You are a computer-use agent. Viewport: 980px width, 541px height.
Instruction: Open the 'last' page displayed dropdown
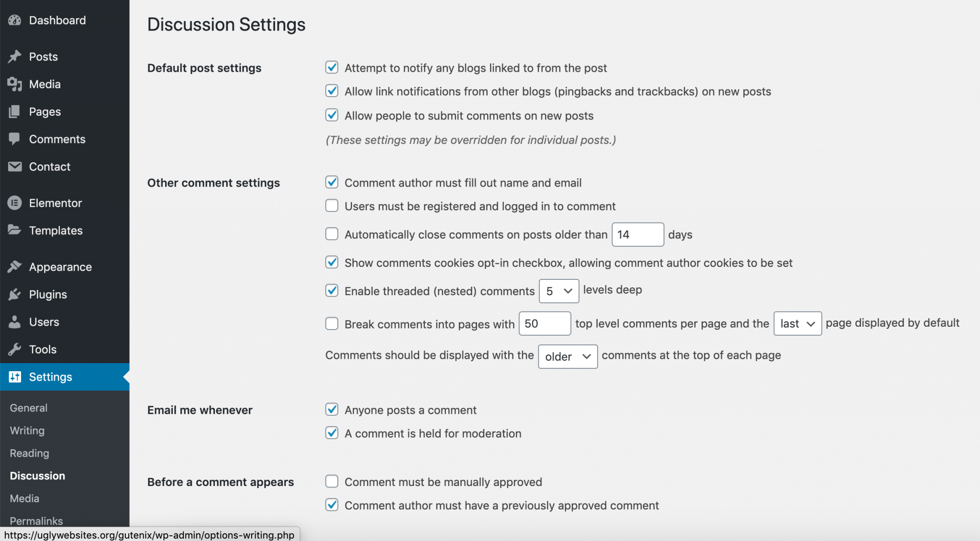(x=798, y=323)
